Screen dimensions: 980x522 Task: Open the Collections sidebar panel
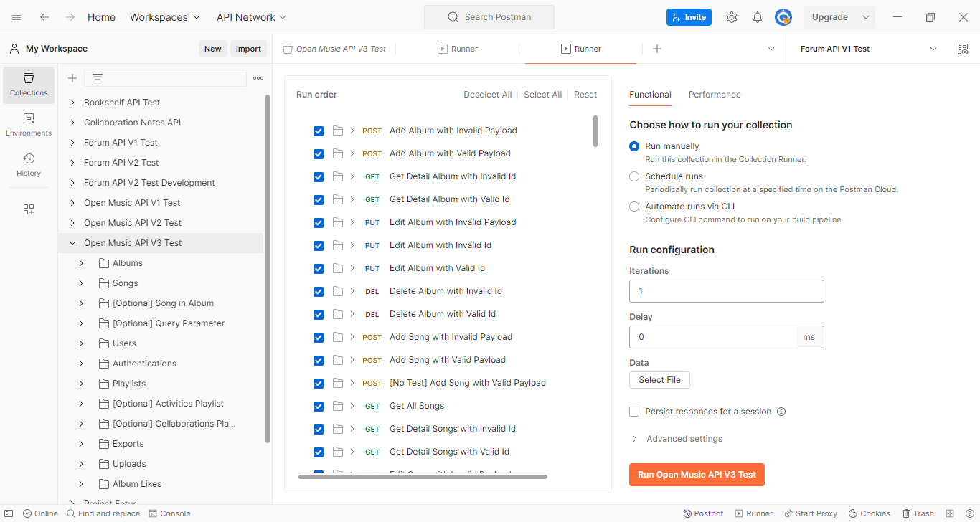[29, 85]
